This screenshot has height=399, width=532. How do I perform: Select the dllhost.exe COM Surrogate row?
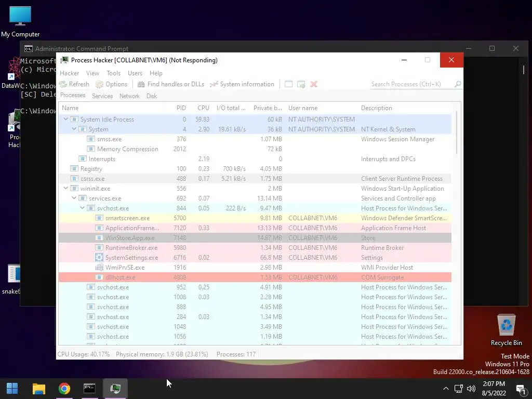[x=255, y=277]
